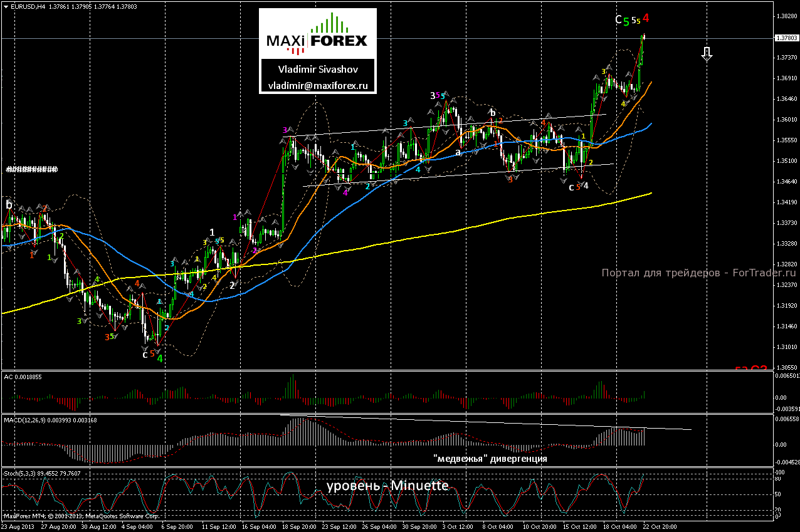Click price level 1.38280 on the scale

[x=786, y=16]
